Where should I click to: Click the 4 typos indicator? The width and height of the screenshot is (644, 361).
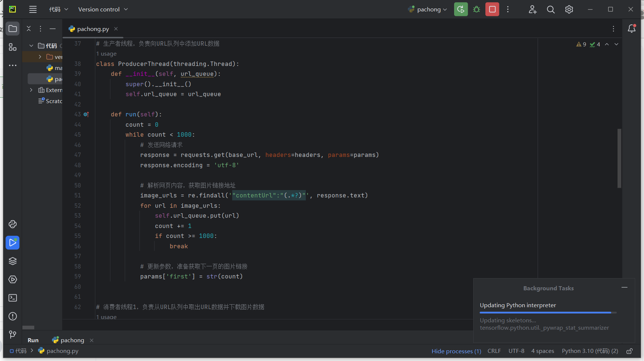[x=595, y=44]
